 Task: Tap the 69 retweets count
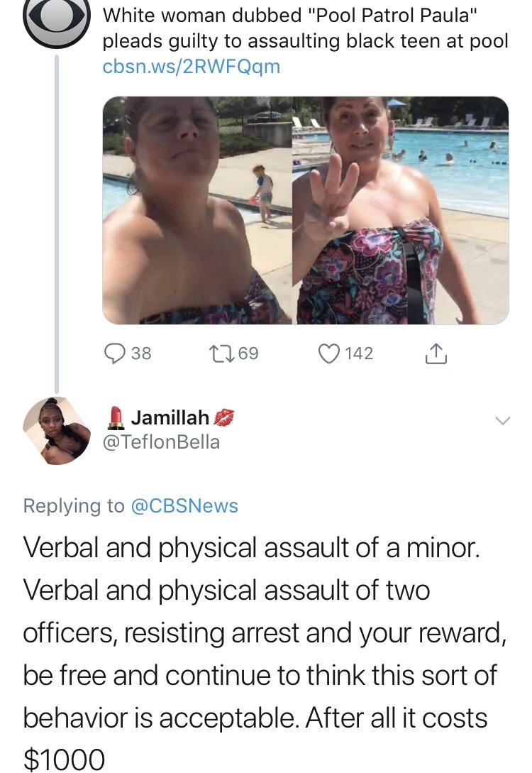[x=248, y=353]
